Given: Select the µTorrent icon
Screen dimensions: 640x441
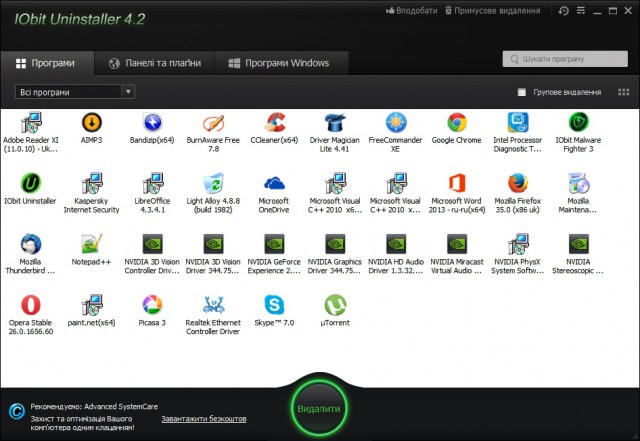Looking at the screenshot, I should point(335,305).
